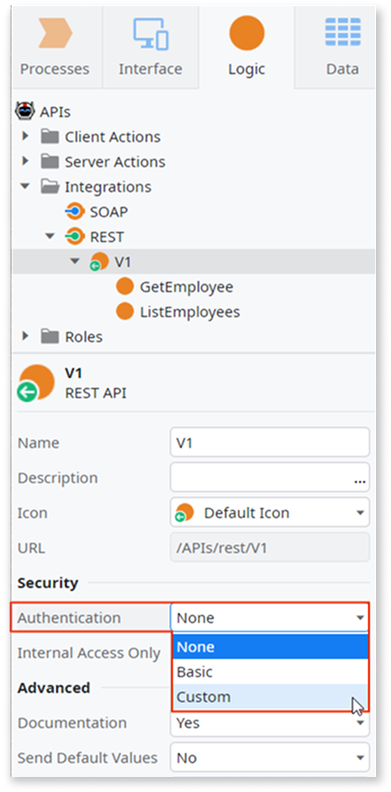Open the Icon dropdown showing Default Icon
This screenshot has height=792, width=391.
[x=270, y=512]
